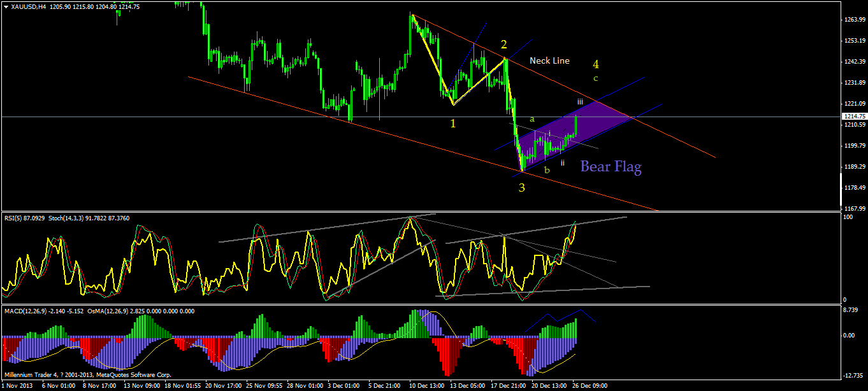Click the small wave label iii
This screenshot has width=868, height=391.
pos(580,101)
